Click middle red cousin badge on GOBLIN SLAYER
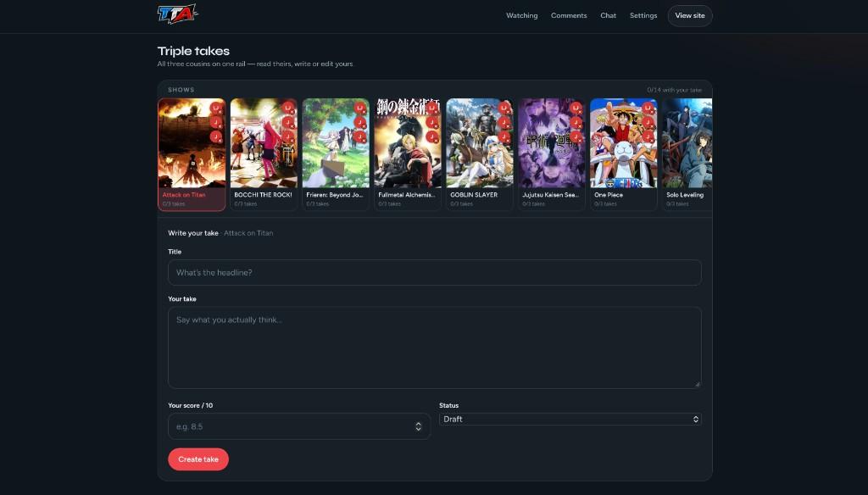The image size is (868, 495). [504, 122]
